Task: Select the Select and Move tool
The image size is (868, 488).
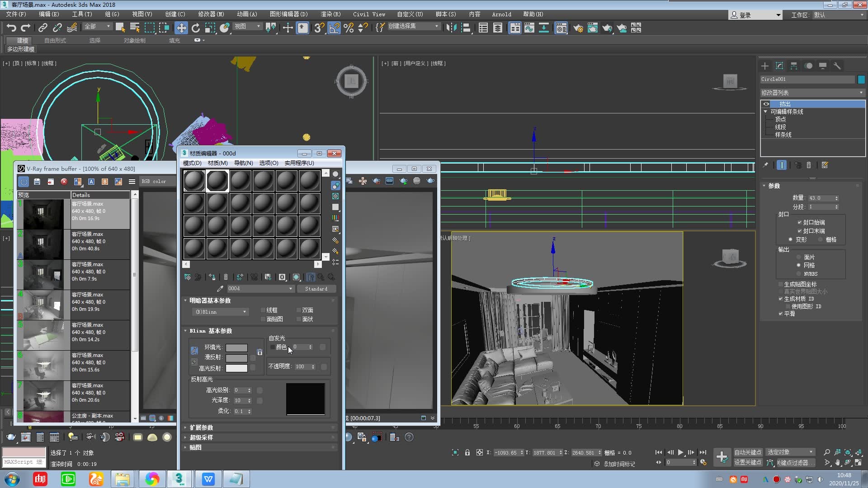Action: 181,28
